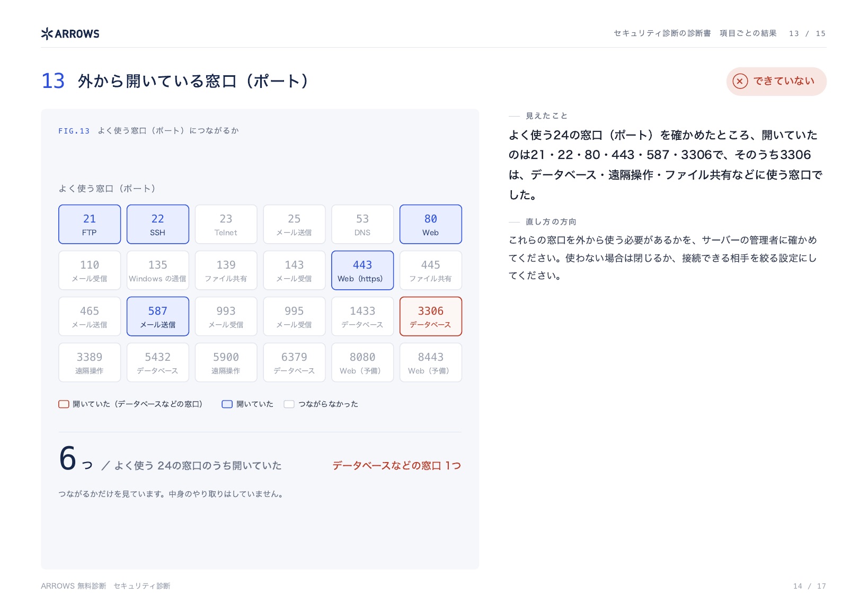The image size is (868, 613).
Task: Click the port 143 メール受信 tile
Action: [294, 270]
